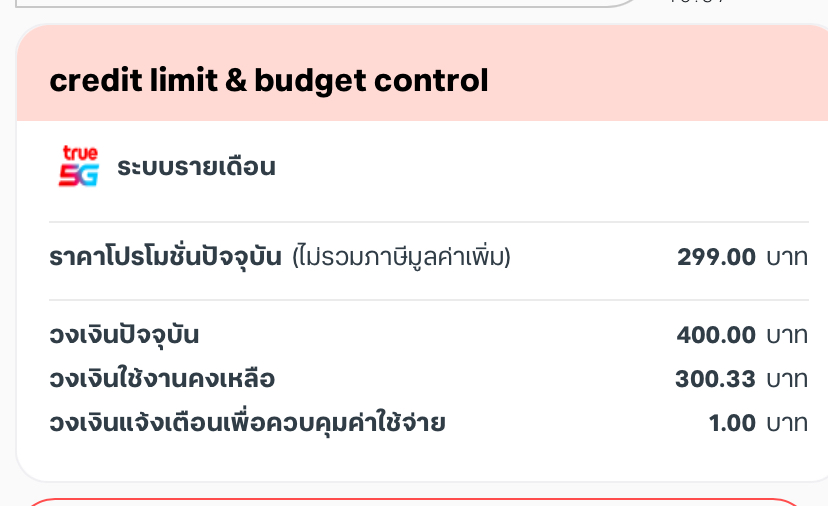Click the pink header background right of the title
This screenshot has height=506, width=828.
click(650, 81)
